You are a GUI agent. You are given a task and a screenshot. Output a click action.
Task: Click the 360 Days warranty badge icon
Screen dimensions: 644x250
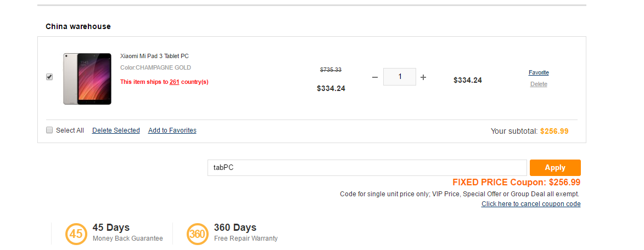coord(197,233)
